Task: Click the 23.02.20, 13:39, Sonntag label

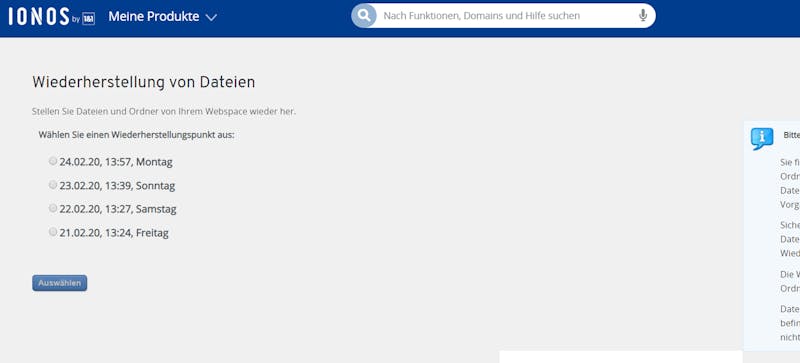Action: (117, 186)
